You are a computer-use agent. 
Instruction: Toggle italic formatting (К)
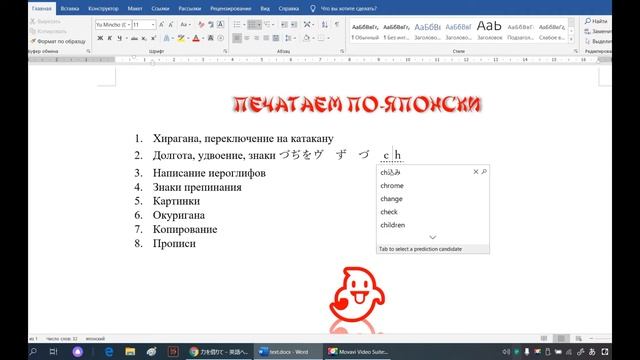[109, 38]
